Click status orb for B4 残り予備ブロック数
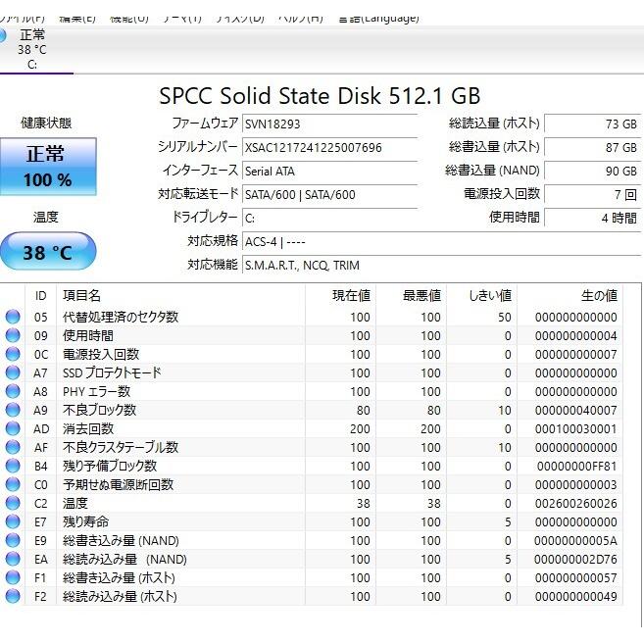644x644 pixels. 13,466
